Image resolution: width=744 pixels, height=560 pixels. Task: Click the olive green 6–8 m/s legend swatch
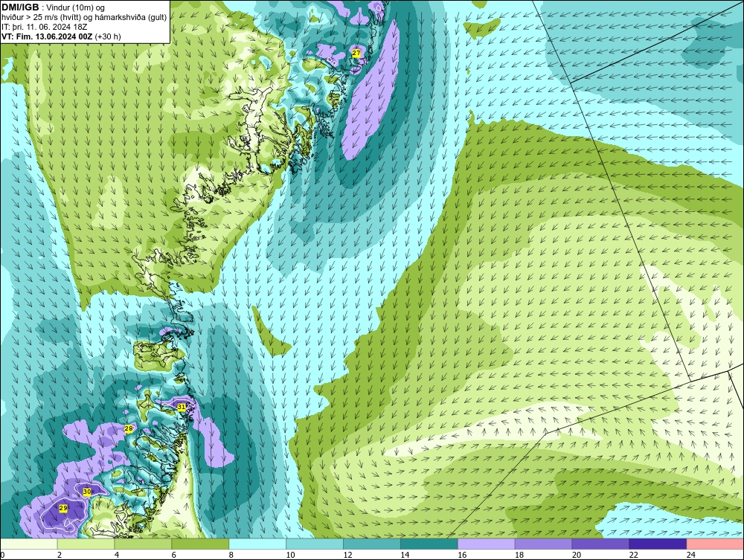click(x=199, y=544)
